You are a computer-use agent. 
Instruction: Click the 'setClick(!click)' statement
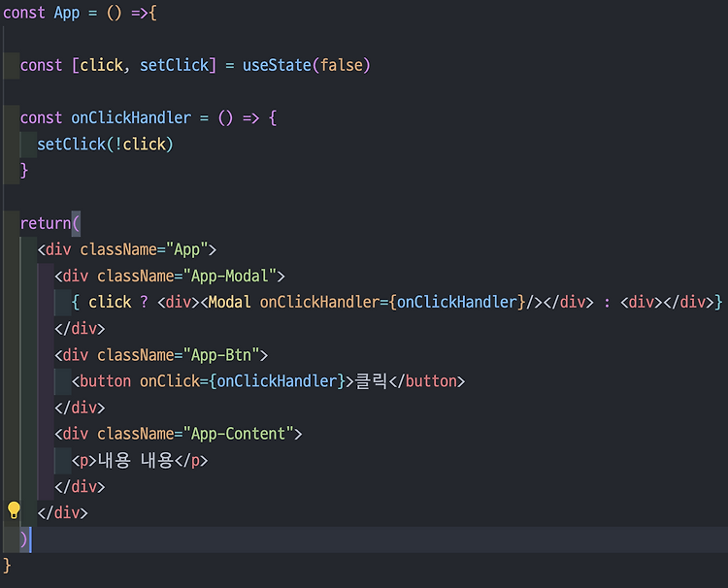[x=105, y=145]
